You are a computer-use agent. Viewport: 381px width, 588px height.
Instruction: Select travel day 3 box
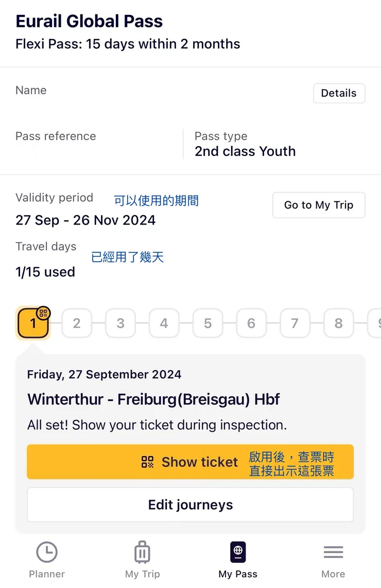[x=120, y=323]
